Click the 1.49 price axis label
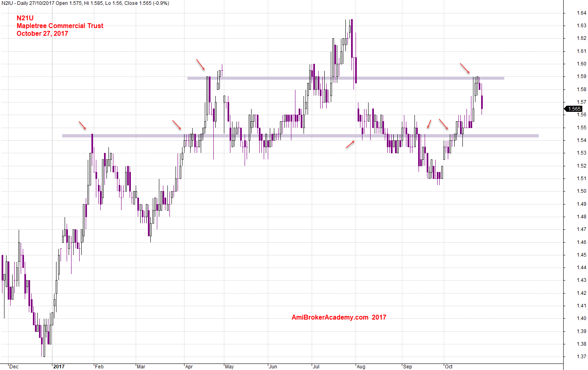This screenshot has width=588, height=370. coord(581,204)
